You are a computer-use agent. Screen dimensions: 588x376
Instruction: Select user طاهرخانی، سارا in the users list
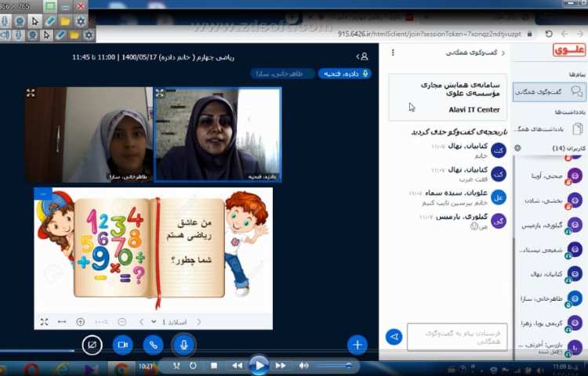pyautogui.click(x=551, y=299)
